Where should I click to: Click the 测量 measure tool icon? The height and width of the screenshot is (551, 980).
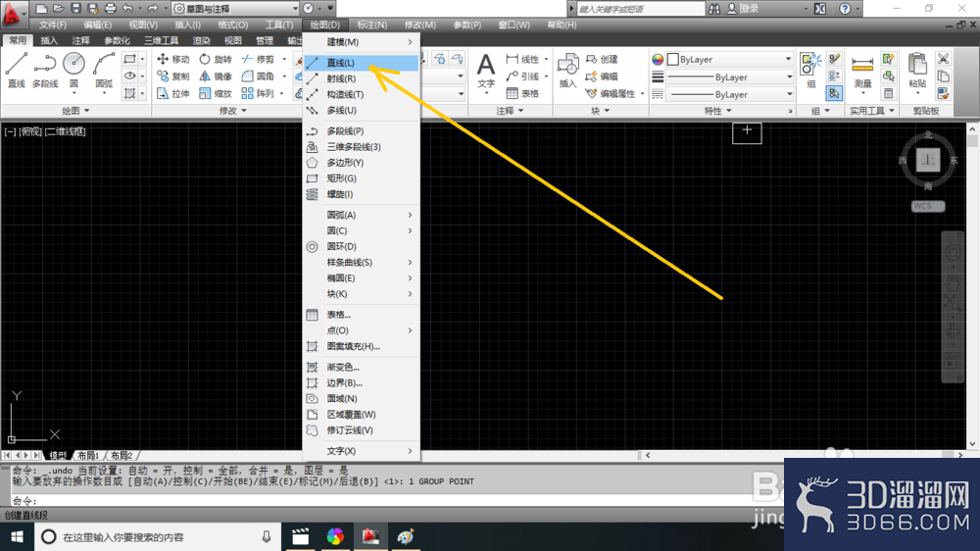(x=862, y=70)
